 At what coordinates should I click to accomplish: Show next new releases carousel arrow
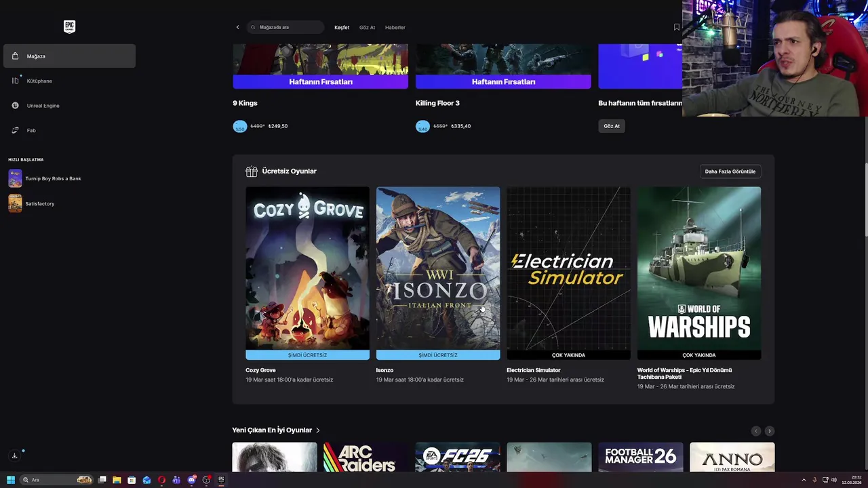coord(769,431)
